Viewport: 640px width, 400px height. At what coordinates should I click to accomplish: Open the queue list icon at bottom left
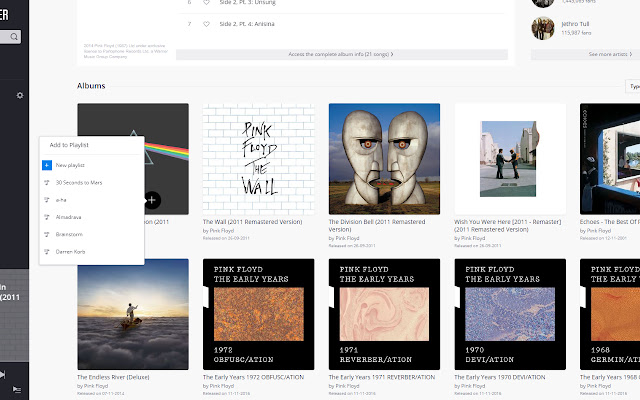coord(16,389)
